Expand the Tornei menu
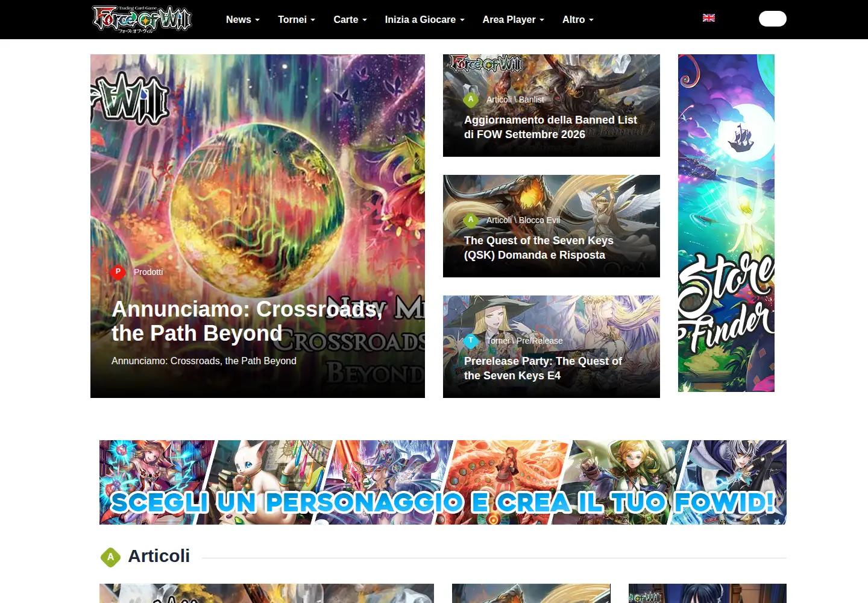 tap(297, 19)
